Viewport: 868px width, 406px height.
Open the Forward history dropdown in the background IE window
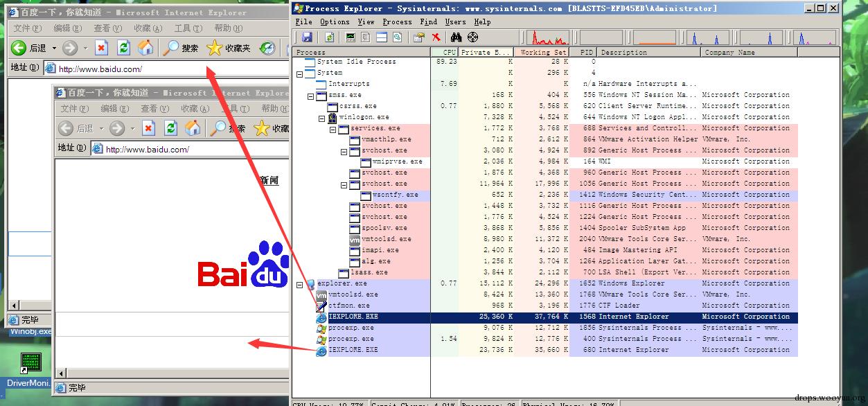coord(85,48)
